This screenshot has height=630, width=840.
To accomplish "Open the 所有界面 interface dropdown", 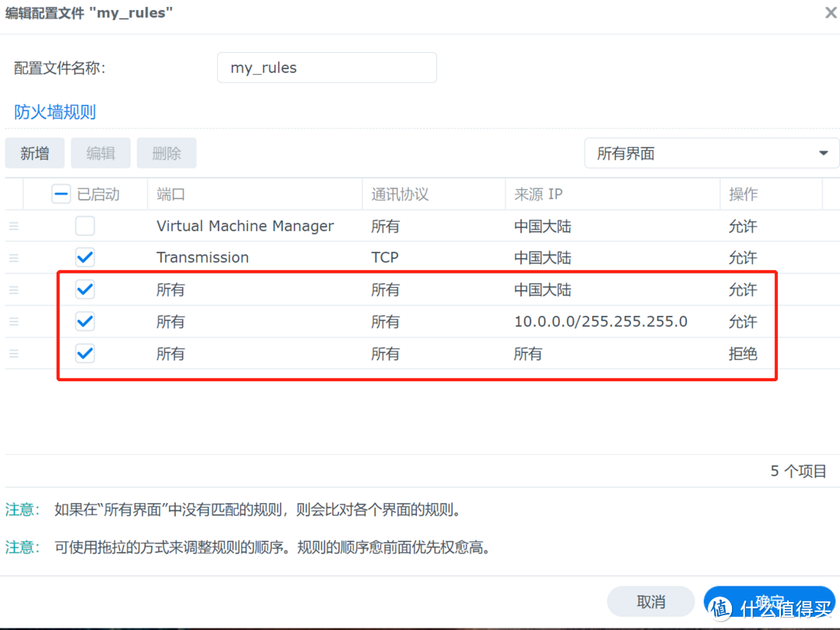I will [711, 153].
